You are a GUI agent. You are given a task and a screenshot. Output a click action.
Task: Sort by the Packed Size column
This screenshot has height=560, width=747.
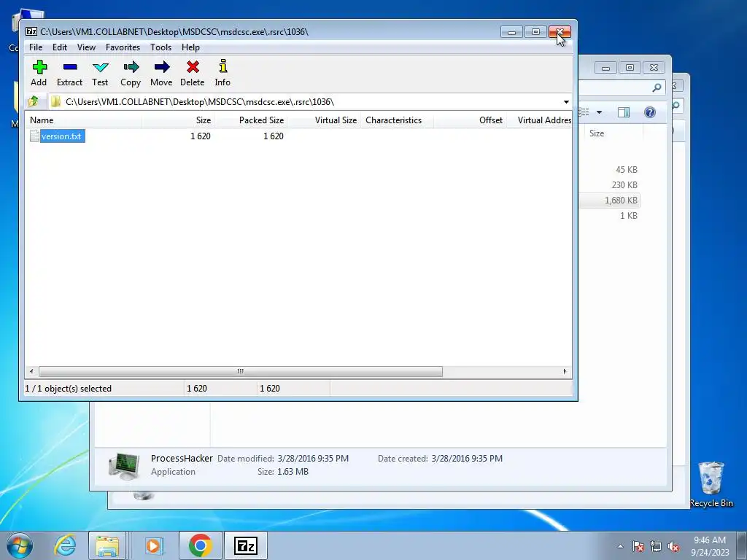(251, 120)
